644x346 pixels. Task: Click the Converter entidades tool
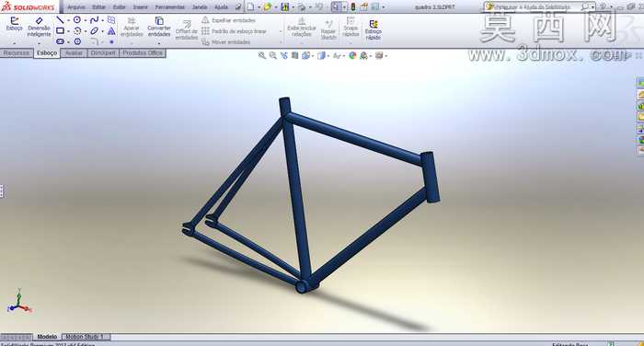pos(159,27)
